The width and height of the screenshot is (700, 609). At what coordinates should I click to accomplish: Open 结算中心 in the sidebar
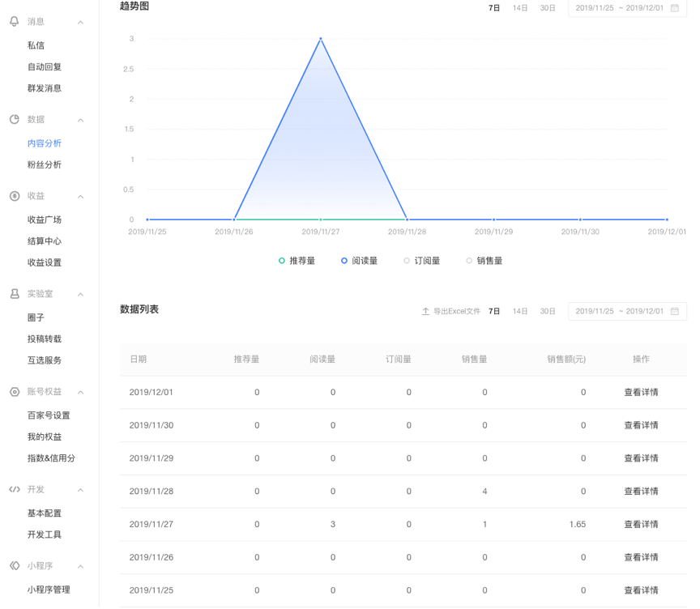pyautogui.click(x=45, y=241)
